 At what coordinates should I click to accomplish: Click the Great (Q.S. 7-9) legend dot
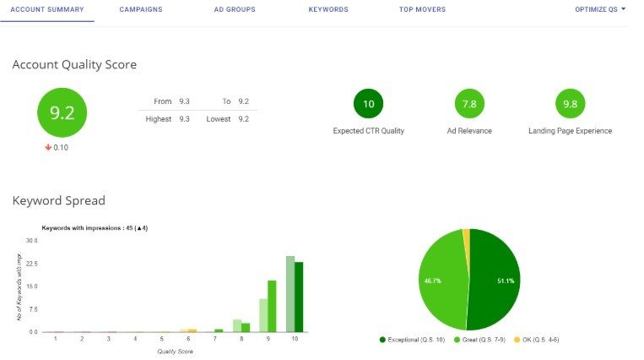coord(457,340)
